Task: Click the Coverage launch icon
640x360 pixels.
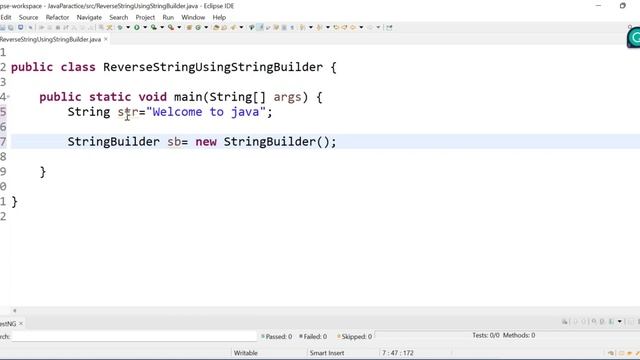Action: [154, 27]
